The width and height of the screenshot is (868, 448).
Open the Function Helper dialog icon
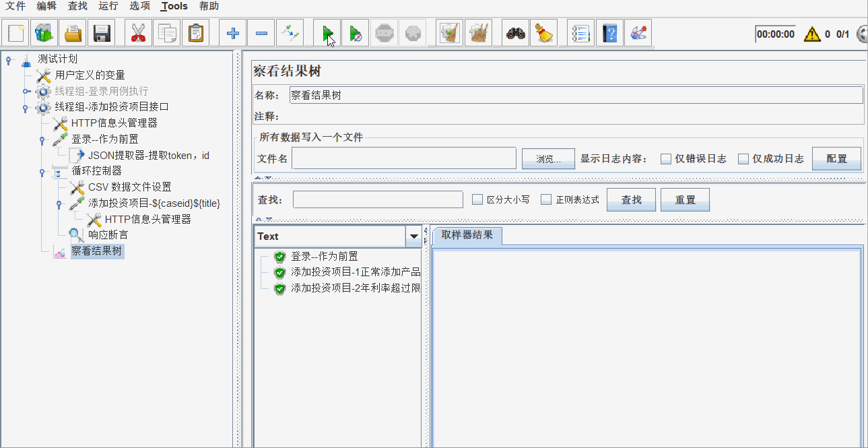click(x=639, y=32)
